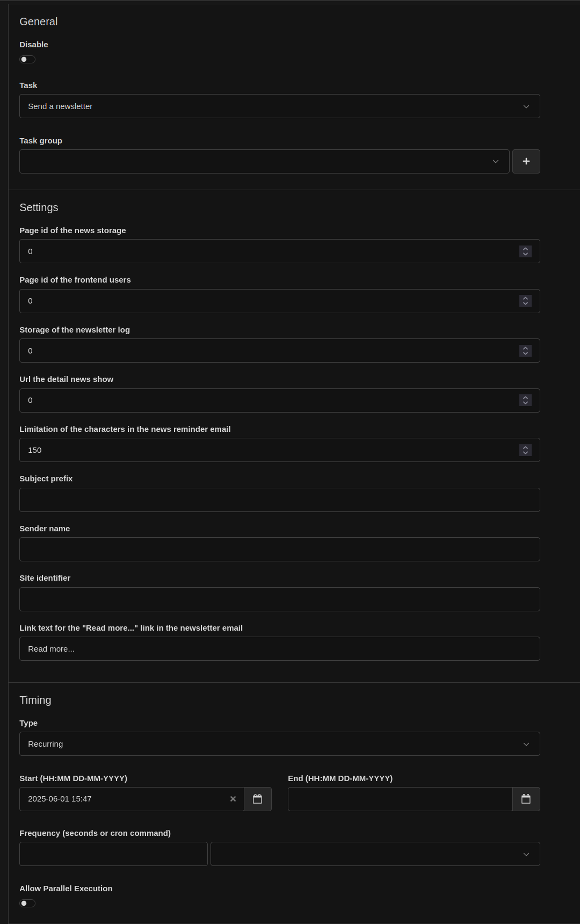This screenshot has height=924, width=580.
Task: Click the Subject prefix input field
Action: pyautogui.click(x=279, y=500)
